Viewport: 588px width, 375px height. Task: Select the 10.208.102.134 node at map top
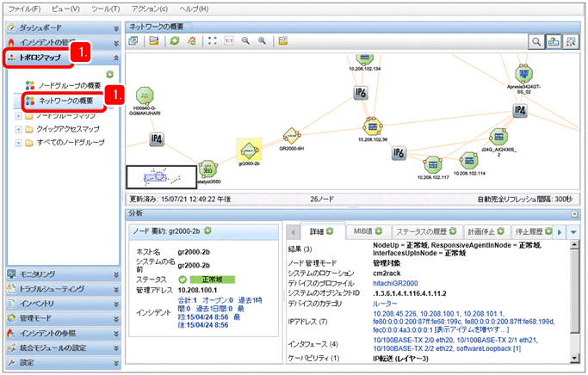tap(364, 59)
